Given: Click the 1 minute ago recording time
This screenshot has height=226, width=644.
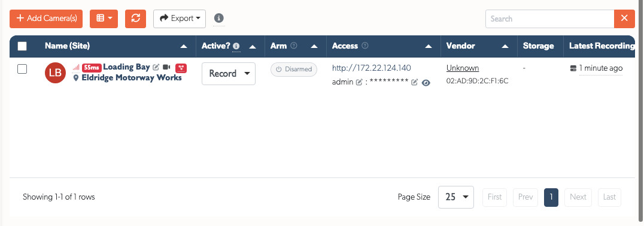Looking at the screenshot, I should 601,68.
